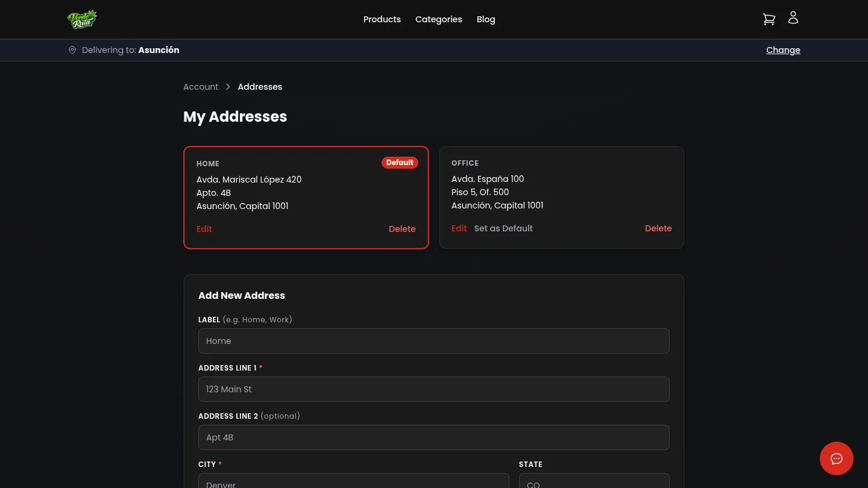Click the Verde Ruta logo
The height and width of the screenshot is (488, 868).
82,19
